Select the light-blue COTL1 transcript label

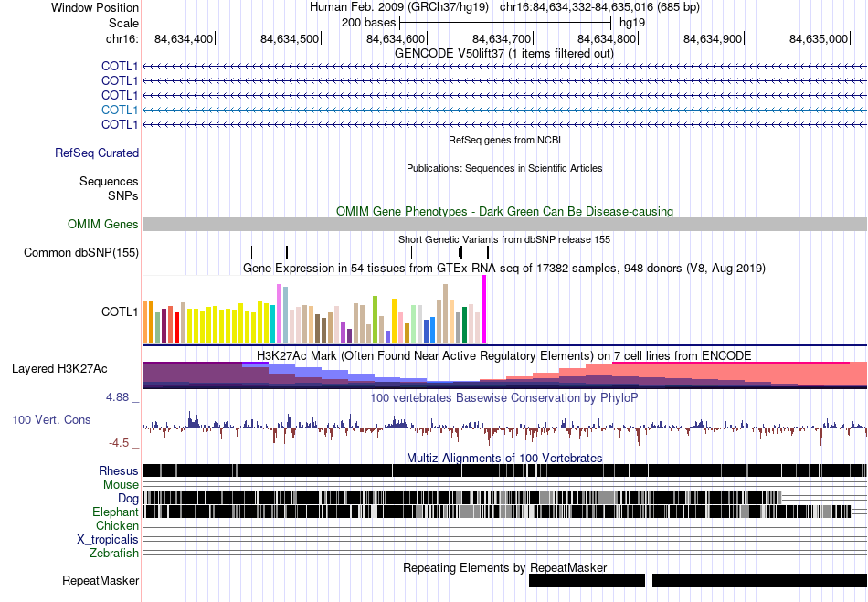point(120,111)
